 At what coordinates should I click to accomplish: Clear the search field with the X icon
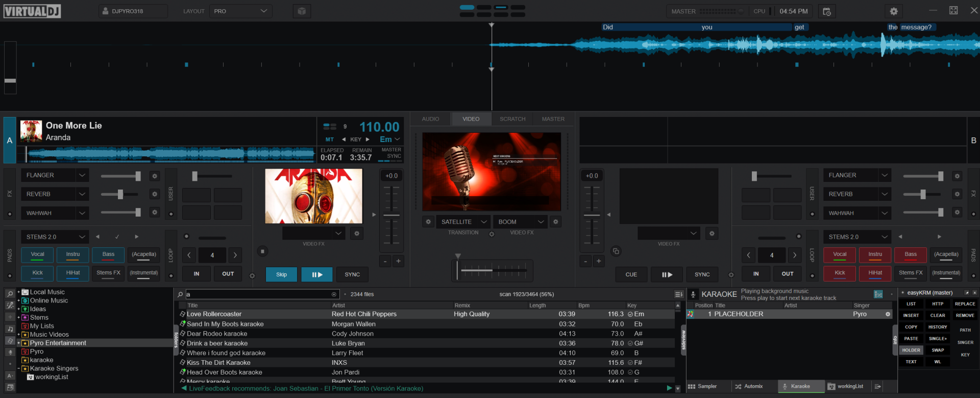334,294
